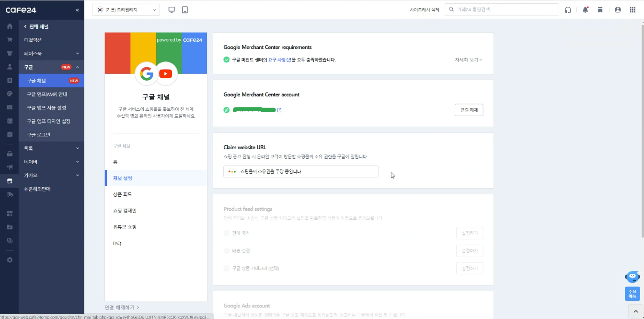Select 채널 설정 tab
644x319 pixels.
(x=156, y=178)
